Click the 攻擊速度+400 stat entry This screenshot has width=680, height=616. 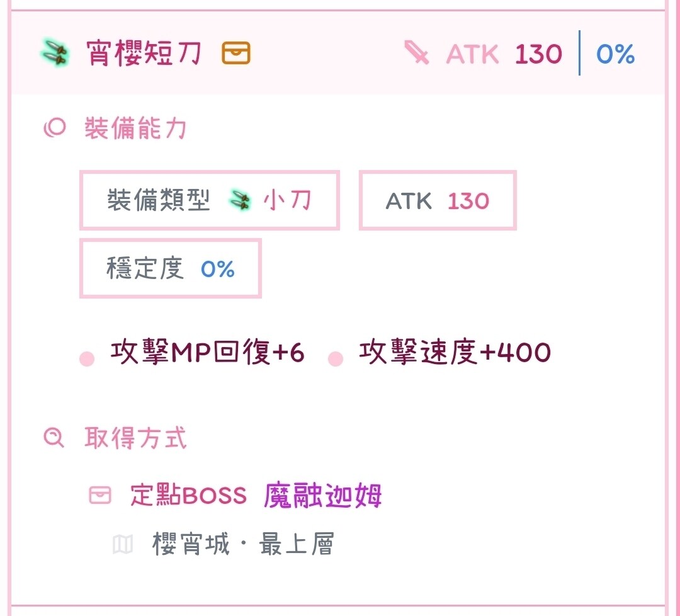(455, 352)
